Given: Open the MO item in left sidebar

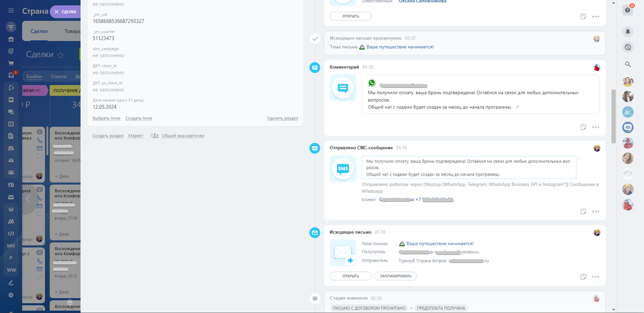Looking at the screenshot, I should (x=11, y=245).
